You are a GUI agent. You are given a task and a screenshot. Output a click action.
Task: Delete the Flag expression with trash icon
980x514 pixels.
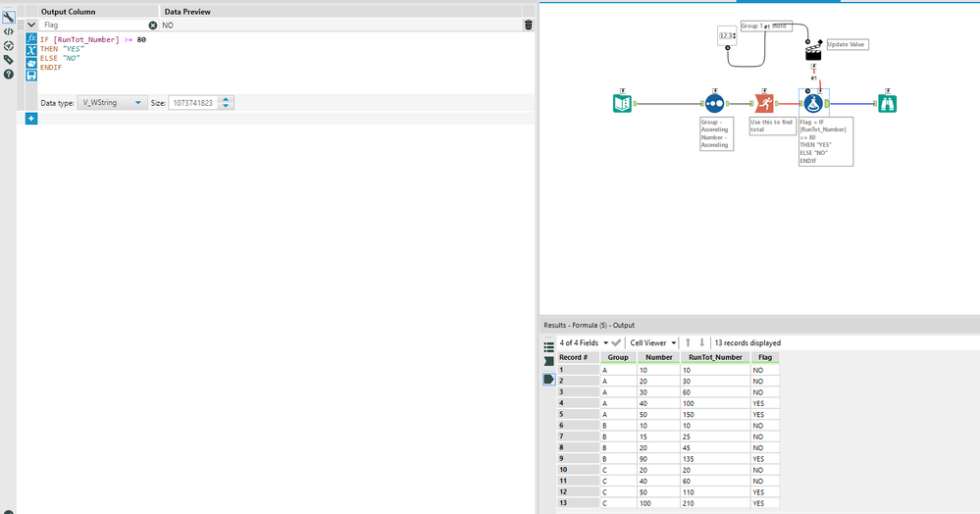pos(528,25)
